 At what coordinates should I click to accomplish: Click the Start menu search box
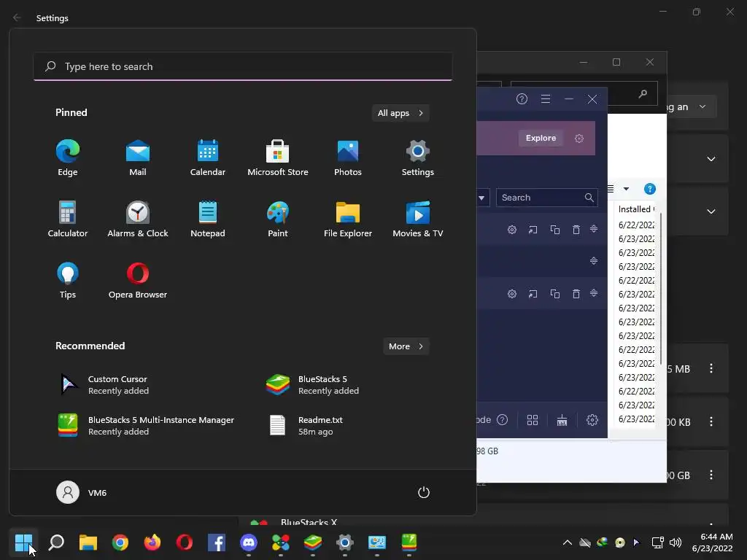(x=243, y=66)
